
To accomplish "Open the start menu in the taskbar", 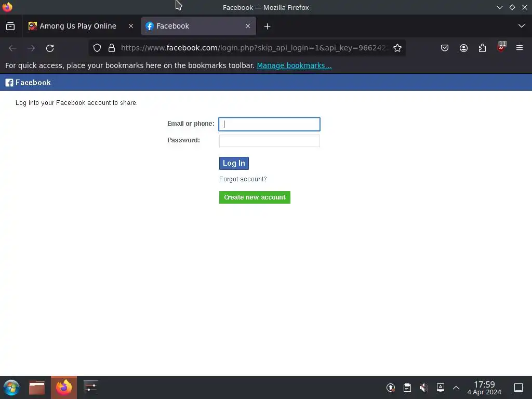I will tap(11, 388).
